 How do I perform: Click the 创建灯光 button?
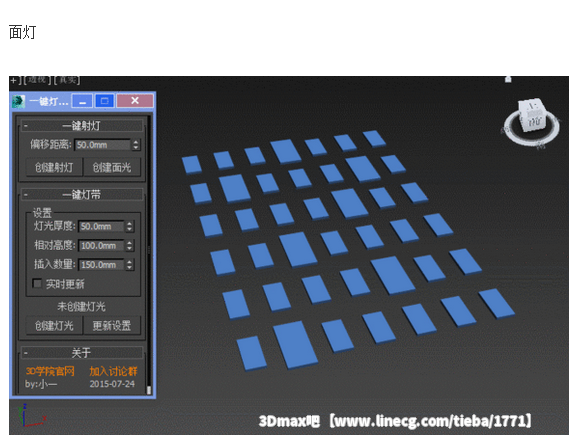tap(54, 325)
